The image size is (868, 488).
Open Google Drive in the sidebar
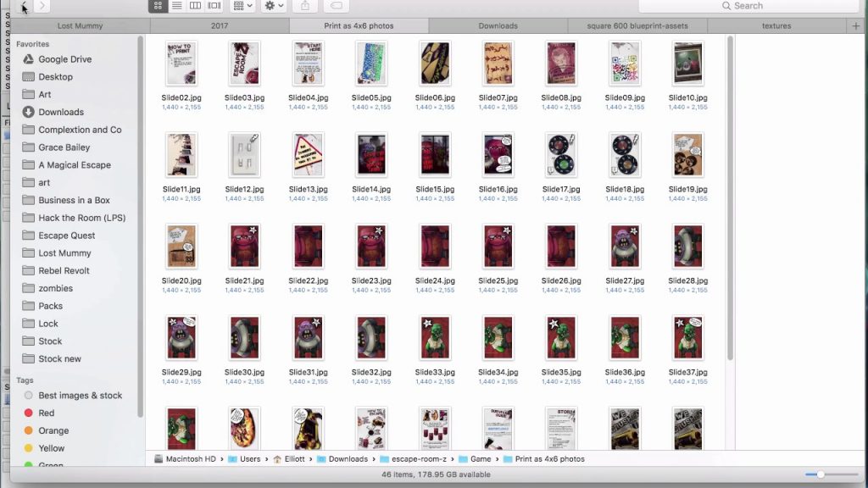coord(64,59)
